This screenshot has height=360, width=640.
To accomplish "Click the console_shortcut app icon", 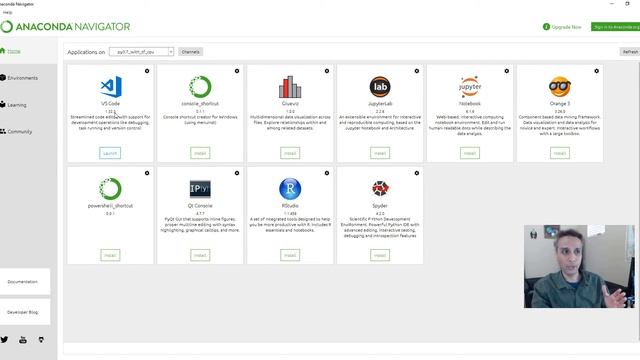I will (200, 87).
